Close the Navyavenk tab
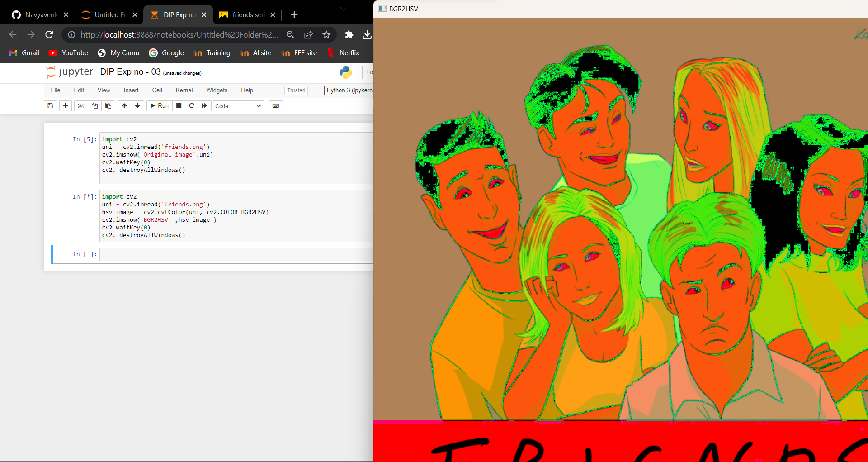 pyautogui.click(x=66, y=15)
